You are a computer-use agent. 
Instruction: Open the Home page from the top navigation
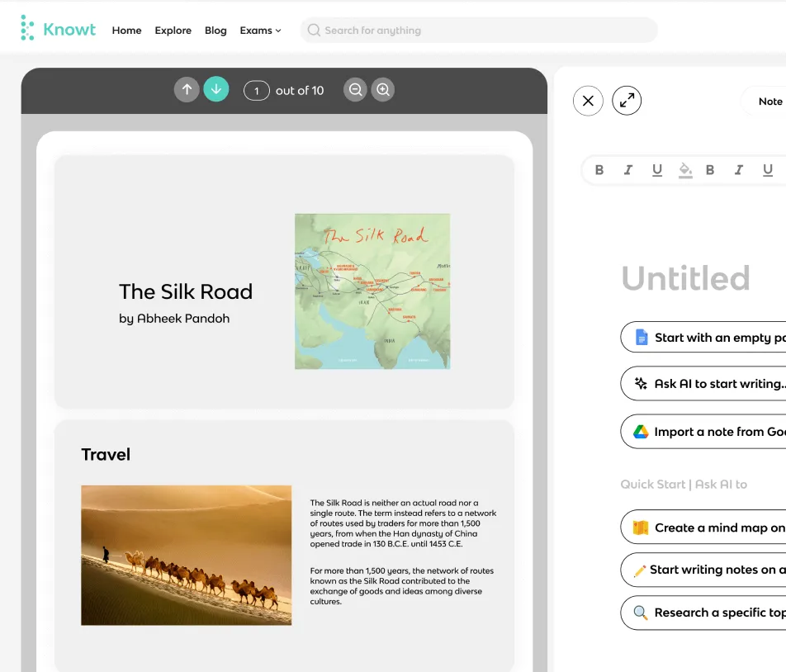tap(126, 31)
